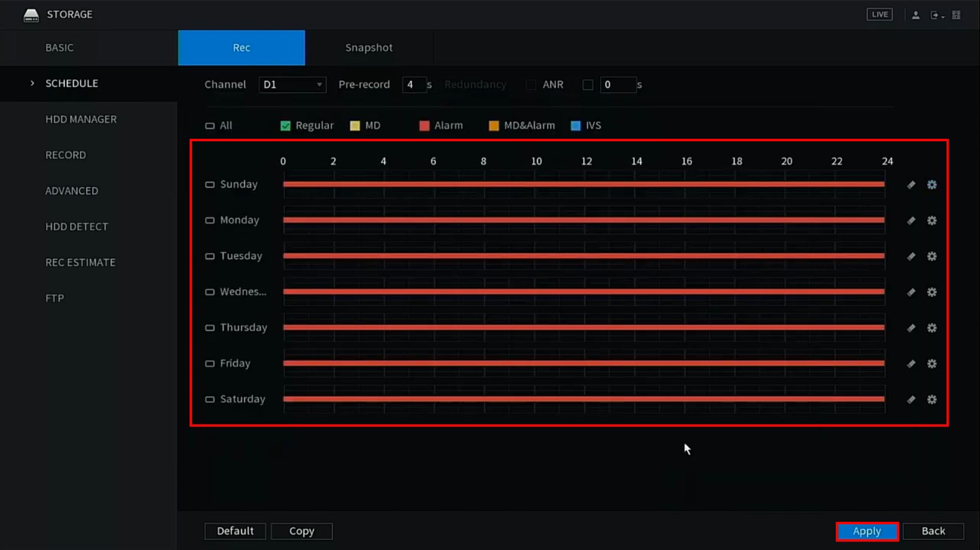Open the HDD MANAGER menu item
The height and width of the screenshot is (550, 980).
(81, 119)
